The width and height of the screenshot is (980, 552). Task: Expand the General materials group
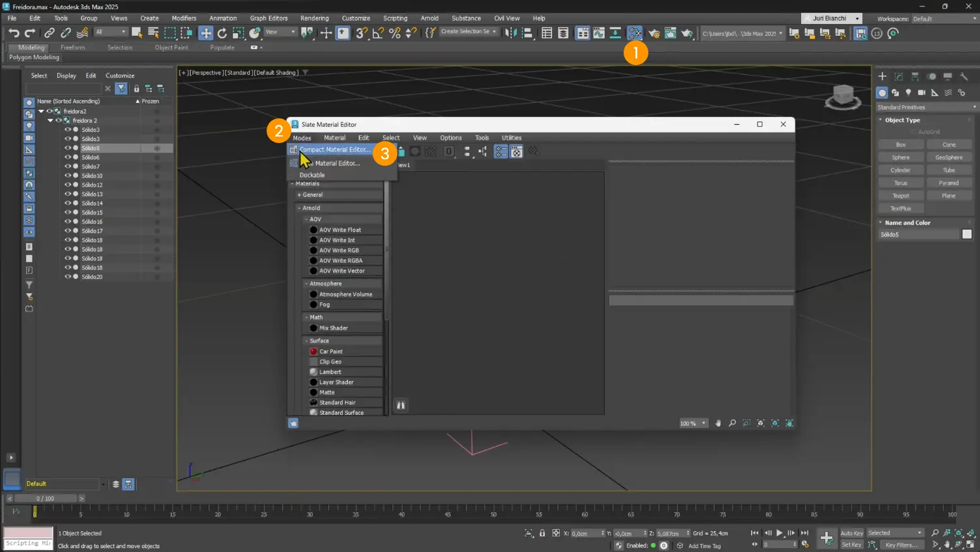pyautogui.click(x=299, y=195)
